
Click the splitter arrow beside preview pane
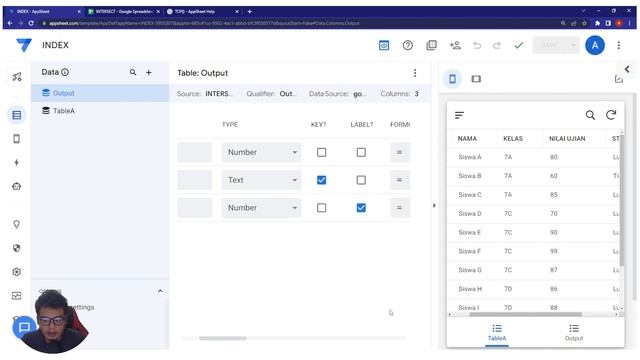tap(434, 205)
